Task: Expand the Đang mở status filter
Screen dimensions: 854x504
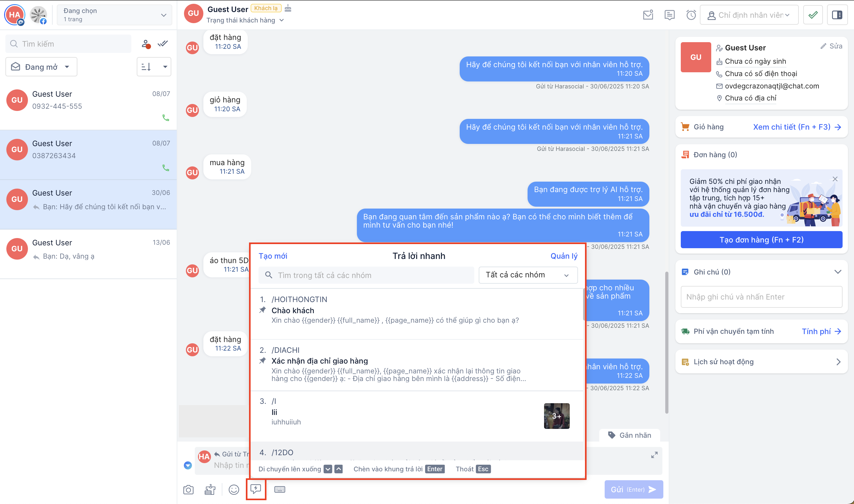Action: tap(42, 67)
